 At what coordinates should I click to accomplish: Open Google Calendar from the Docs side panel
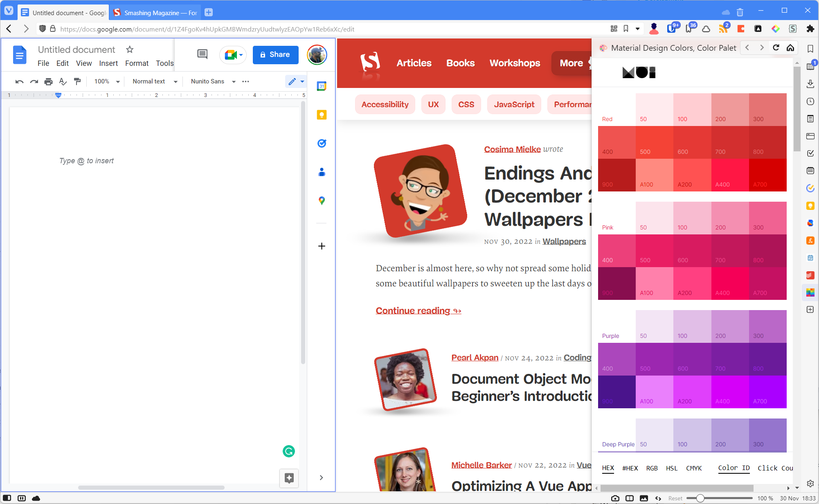pyautogui.click(x=322, y=86)
